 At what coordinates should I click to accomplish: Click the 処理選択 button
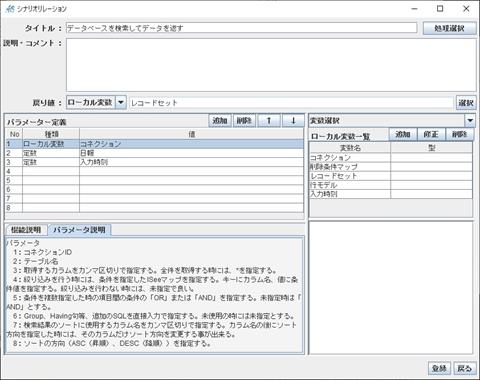point(449,28)
